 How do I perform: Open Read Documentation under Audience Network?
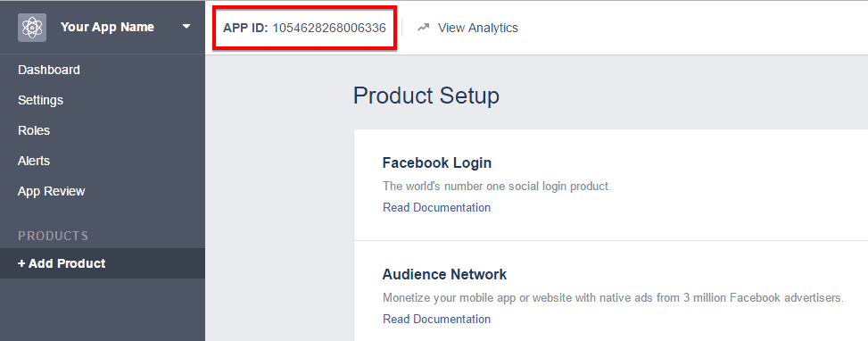[x=436, y=319]
